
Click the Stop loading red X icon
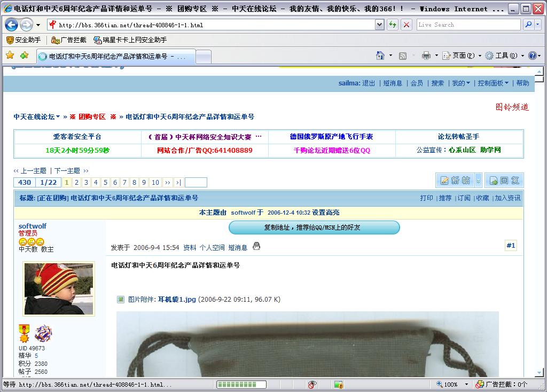[x=407, y=25]
